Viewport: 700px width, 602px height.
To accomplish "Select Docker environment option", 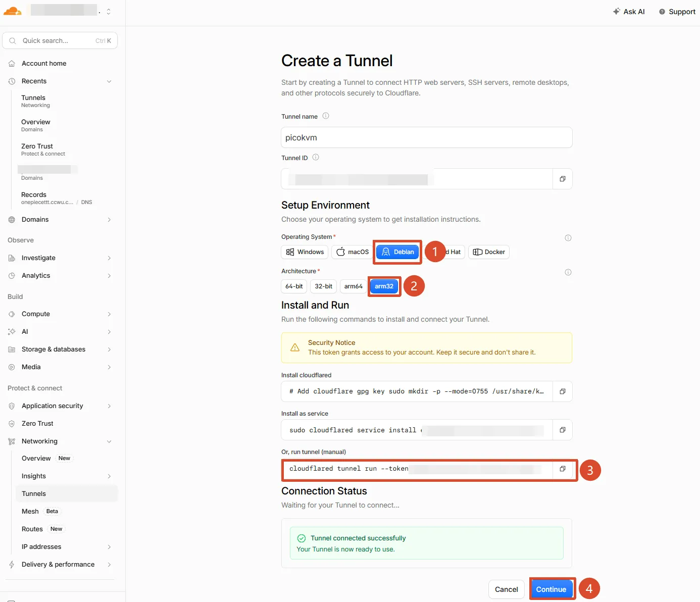I will [489, 252].
